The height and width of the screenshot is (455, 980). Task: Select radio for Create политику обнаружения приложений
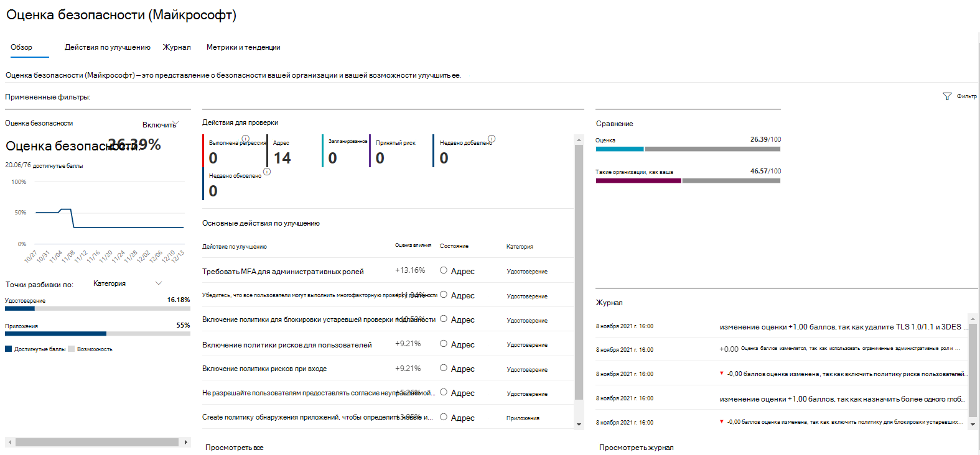click(x=444, y=417)
